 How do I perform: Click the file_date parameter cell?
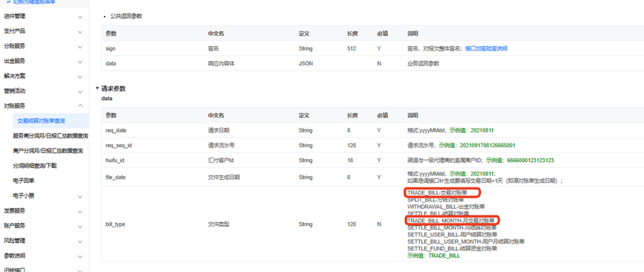[x=115, y=177]
